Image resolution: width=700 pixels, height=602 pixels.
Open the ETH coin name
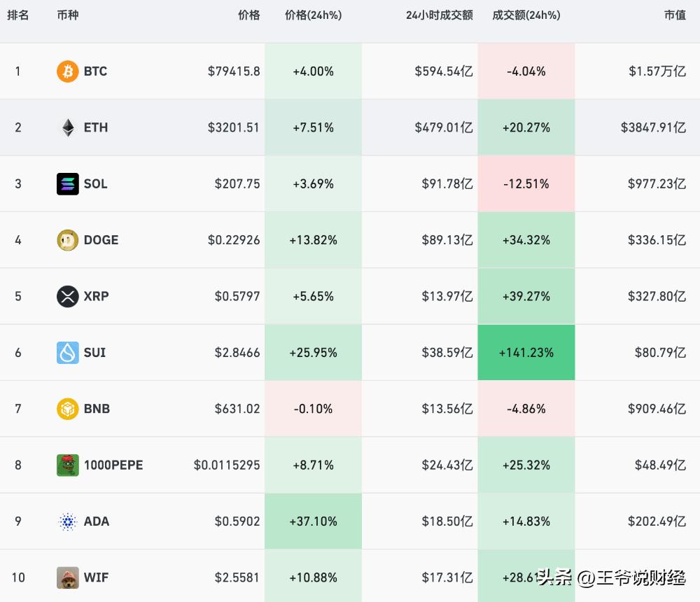coord(96,127)
